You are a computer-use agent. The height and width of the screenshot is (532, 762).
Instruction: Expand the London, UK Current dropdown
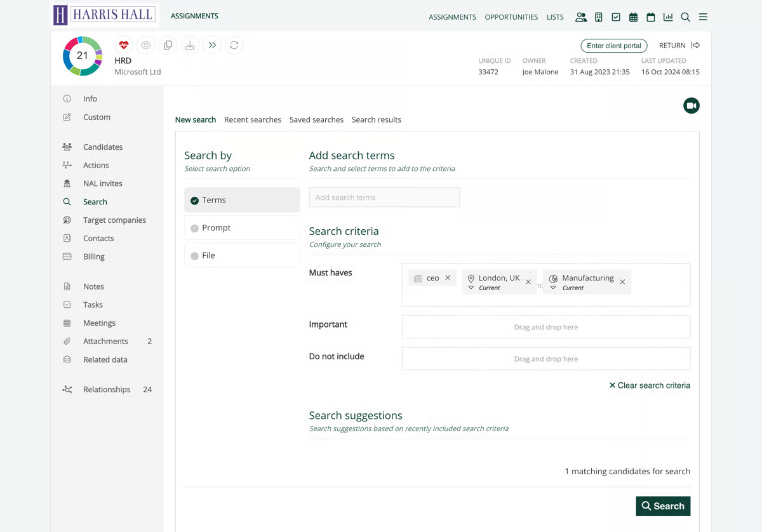tap(471, 288)
